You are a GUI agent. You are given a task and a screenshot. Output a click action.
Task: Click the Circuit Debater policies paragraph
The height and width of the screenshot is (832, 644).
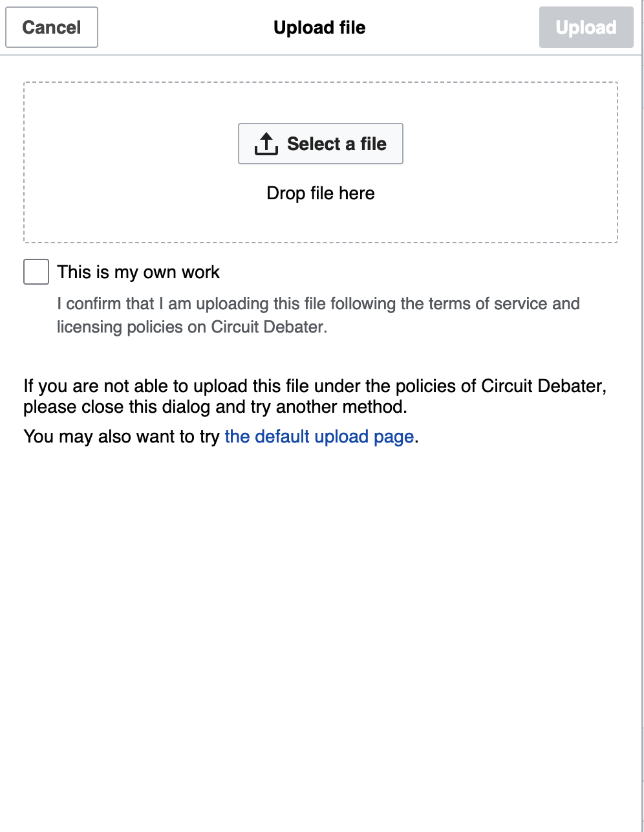click(315, 397)
